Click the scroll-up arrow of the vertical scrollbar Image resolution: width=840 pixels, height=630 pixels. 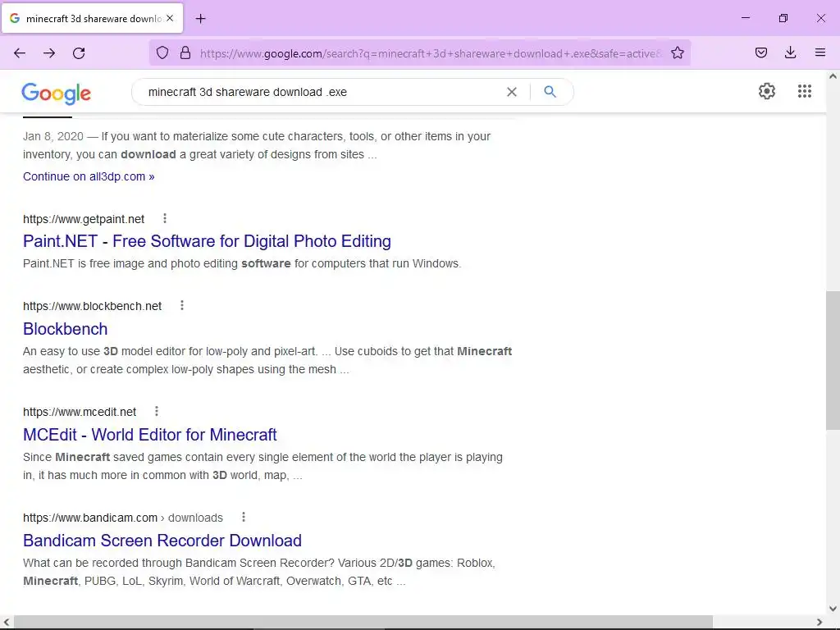pyautogui.click(x=833, y=76)
